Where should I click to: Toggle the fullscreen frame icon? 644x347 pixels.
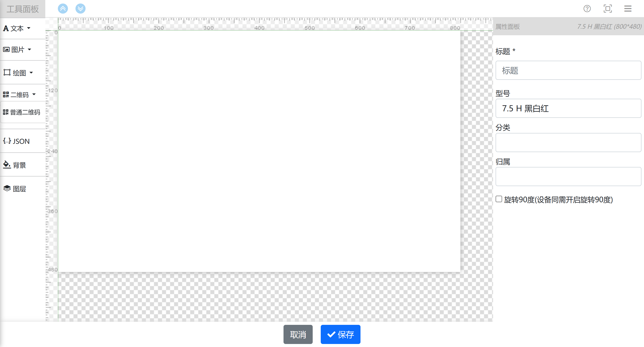(x=608, y=9)
